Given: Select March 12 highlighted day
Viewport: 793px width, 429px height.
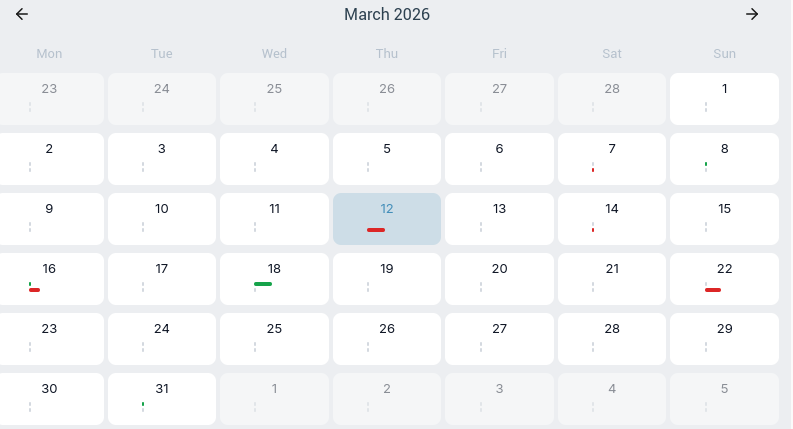Looking at the screenshot, I should (387, 219).
